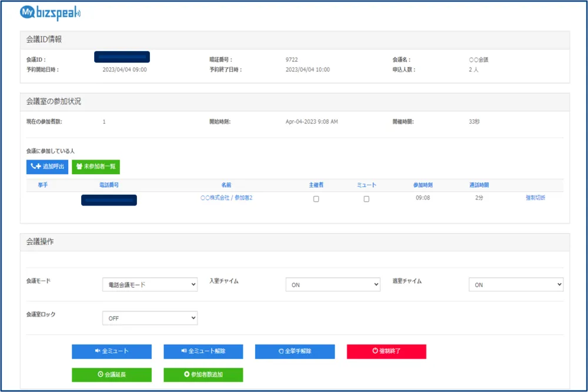This screenshot has height=392, width=588.
Task: Click the 参加者数追加 button
Action: (x=203, y=375)
